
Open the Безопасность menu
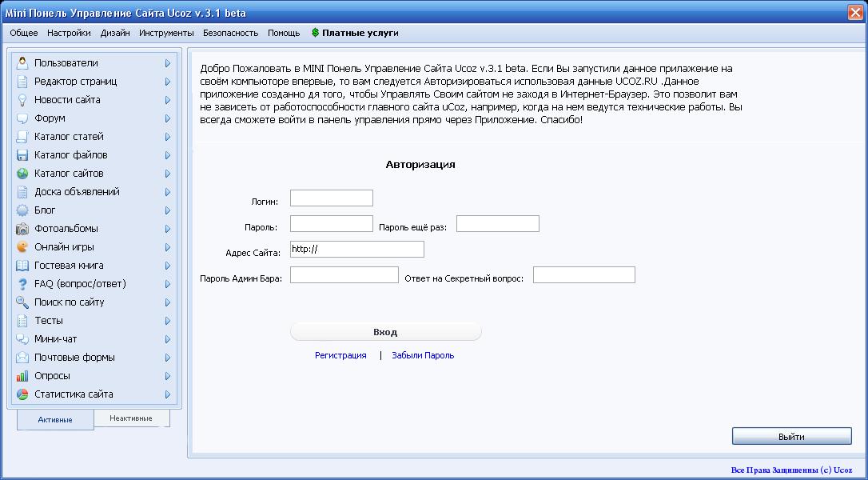tap(230, 33)
